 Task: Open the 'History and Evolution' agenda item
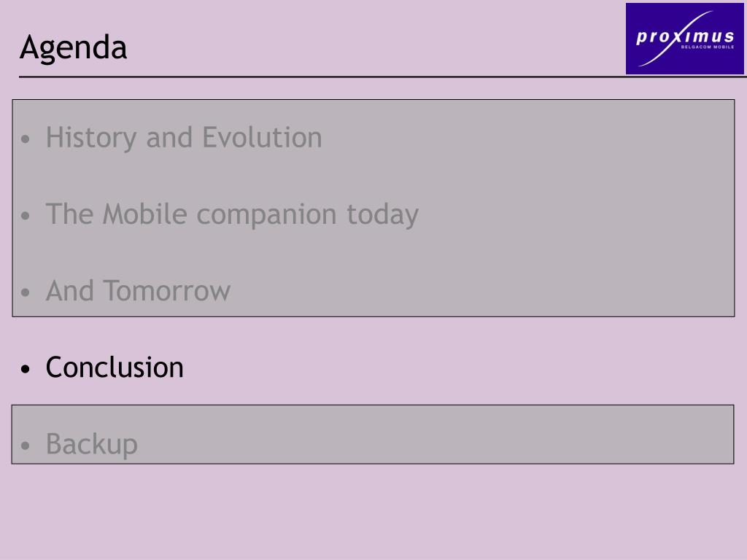[x=184, y=138]
